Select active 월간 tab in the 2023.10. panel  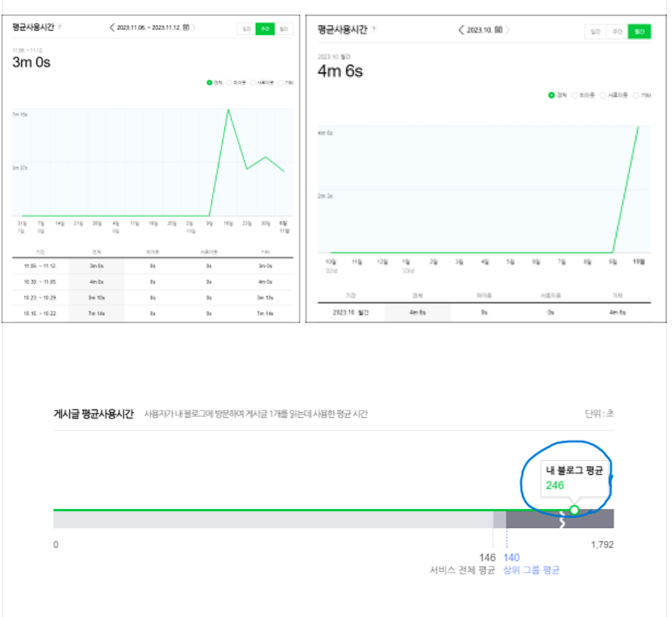pyautogui.click(x=639, y=31)
